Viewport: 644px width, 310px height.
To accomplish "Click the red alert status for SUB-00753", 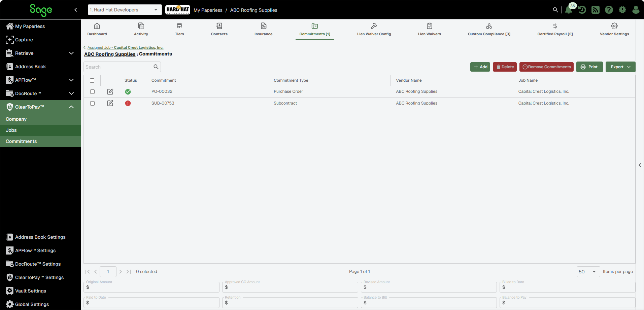I will coord(128,103).
